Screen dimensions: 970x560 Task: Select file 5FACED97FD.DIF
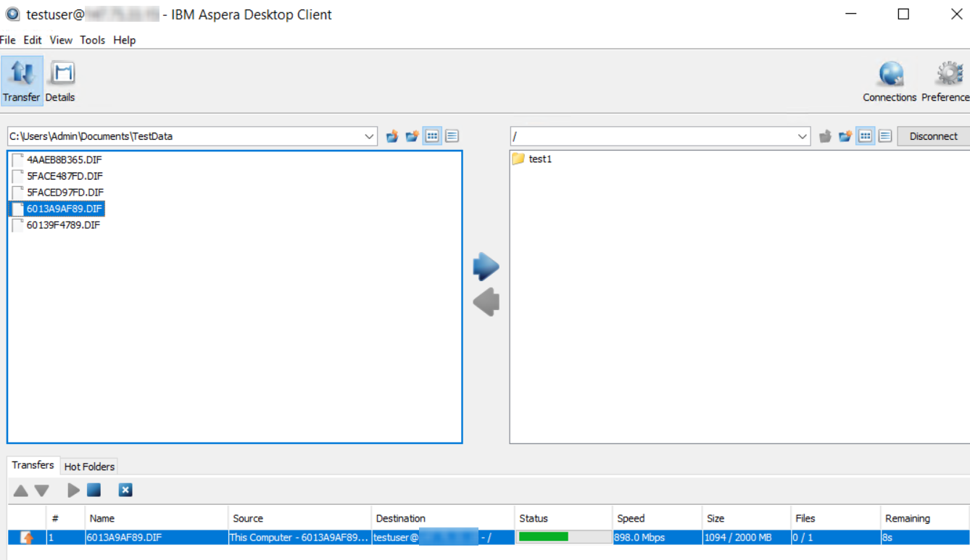point(65,193)
